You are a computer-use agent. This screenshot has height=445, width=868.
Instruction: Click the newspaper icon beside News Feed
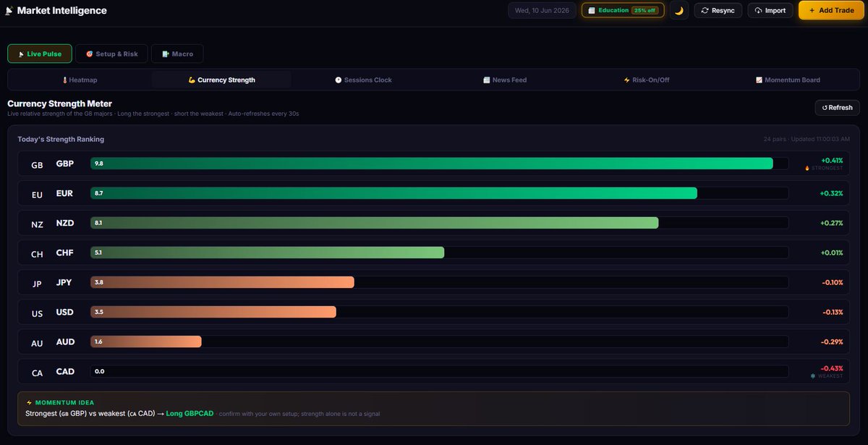[487, 80]
